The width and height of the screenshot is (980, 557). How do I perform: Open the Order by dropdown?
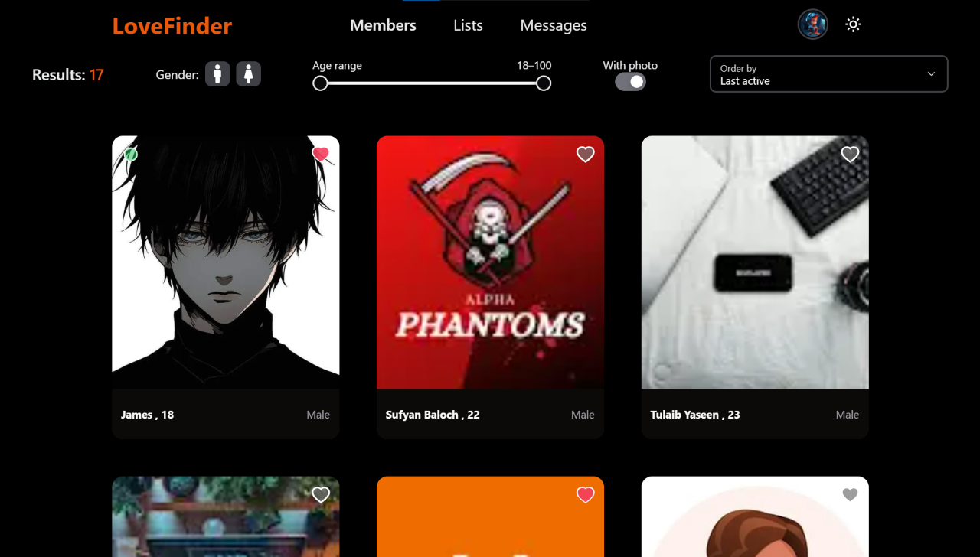[x=828, y=74]
